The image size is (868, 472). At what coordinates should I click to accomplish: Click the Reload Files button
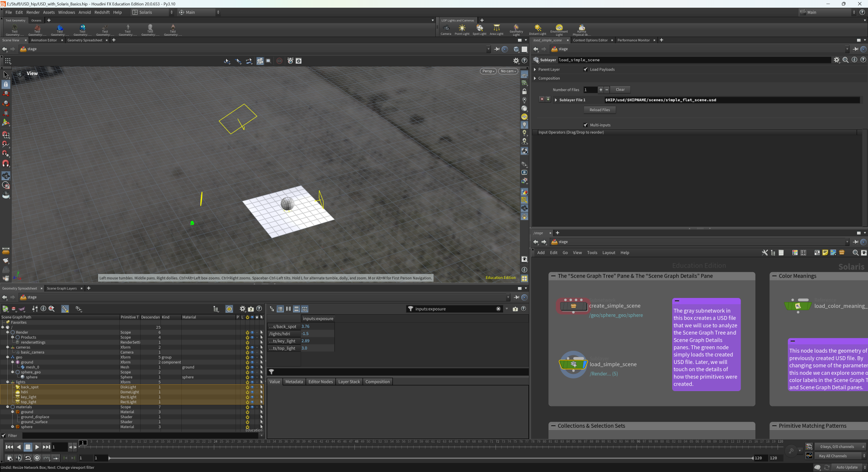[599, 110]
